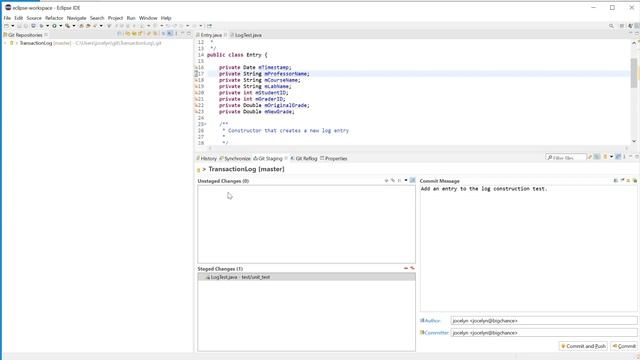Open the File menu

pos(7,18)
